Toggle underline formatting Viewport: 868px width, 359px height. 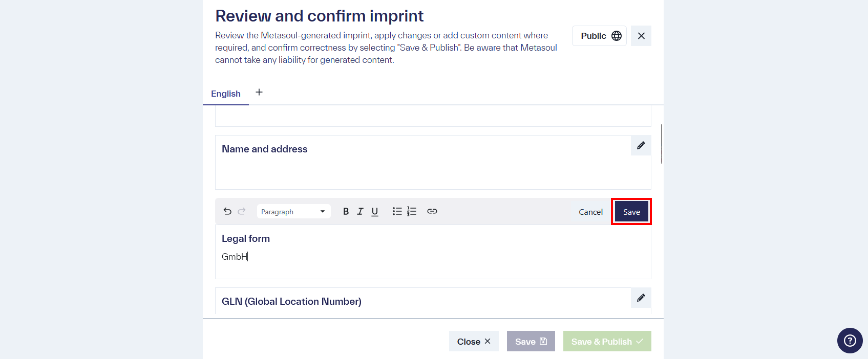(375, 211)
